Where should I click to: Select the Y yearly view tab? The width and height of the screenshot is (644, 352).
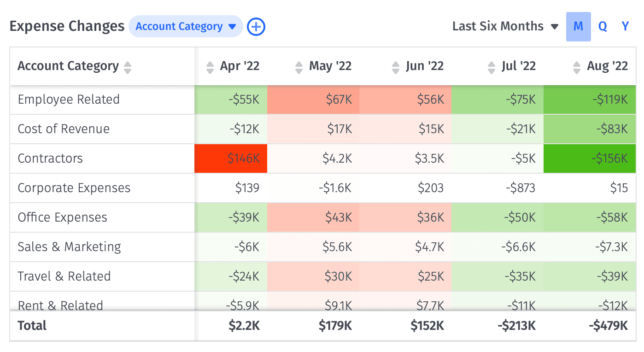(625, 26)
